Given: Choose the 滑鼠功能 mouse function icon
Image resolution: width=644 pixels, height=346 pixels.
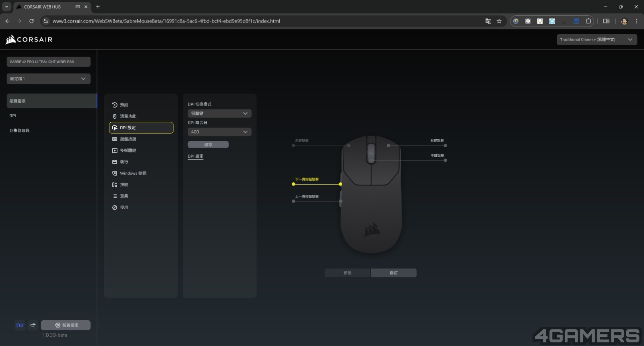Looking at the screenshot, I should [x=115, y=116].
